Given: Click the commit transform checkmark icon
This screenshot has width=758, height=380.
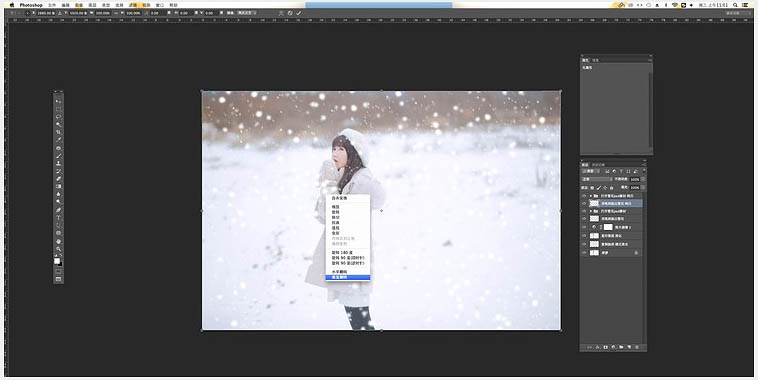Looking at the screenshot, I should [x=298, y=13].
